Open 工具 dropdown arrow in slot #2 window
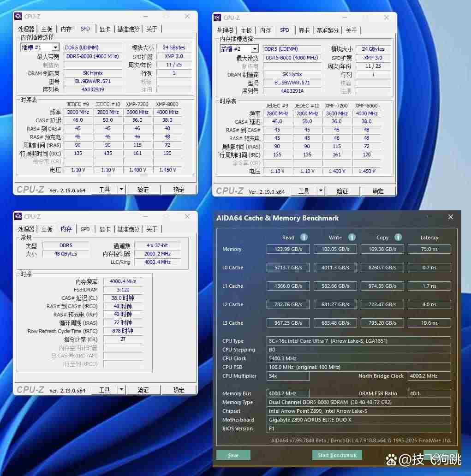Screen dimensions: 471x476 (x=320, y=191)
